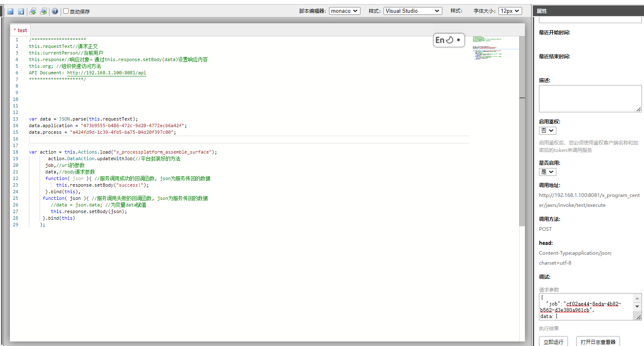Click the 最近结束时间 label

pos(555,57)
